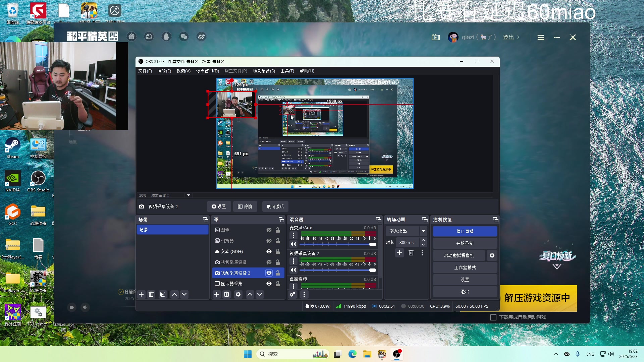
Task: Move scene up with arrow icon
Action: click(174, 294)
